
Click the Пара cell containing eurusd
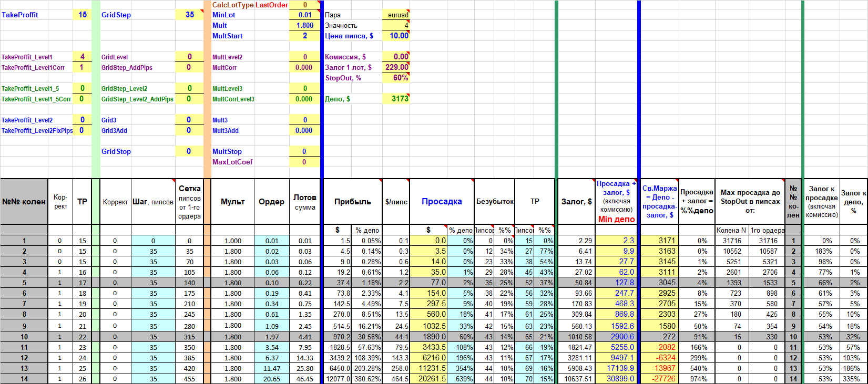[395, 15]
